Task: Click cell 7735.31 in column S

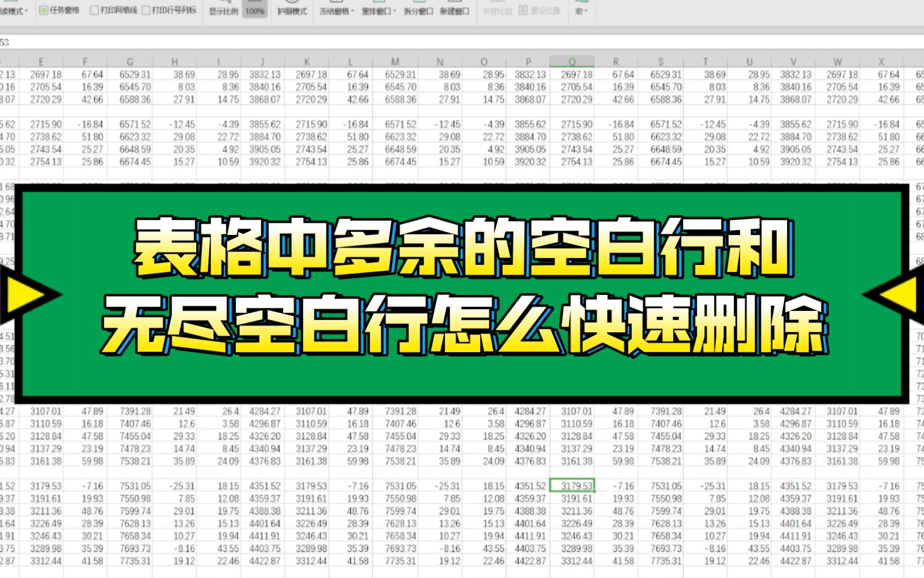Action: pos(661,561)
